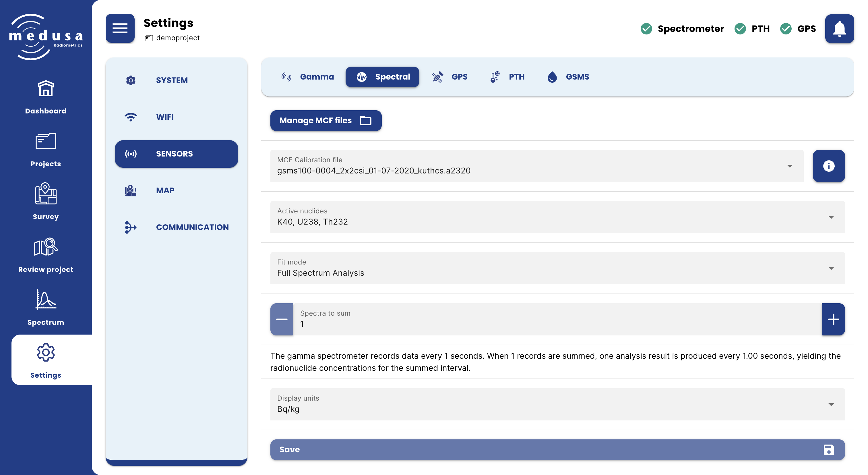Click the gamma spectrometer description text
The image size is (868, 475).
tap(555, 362)
